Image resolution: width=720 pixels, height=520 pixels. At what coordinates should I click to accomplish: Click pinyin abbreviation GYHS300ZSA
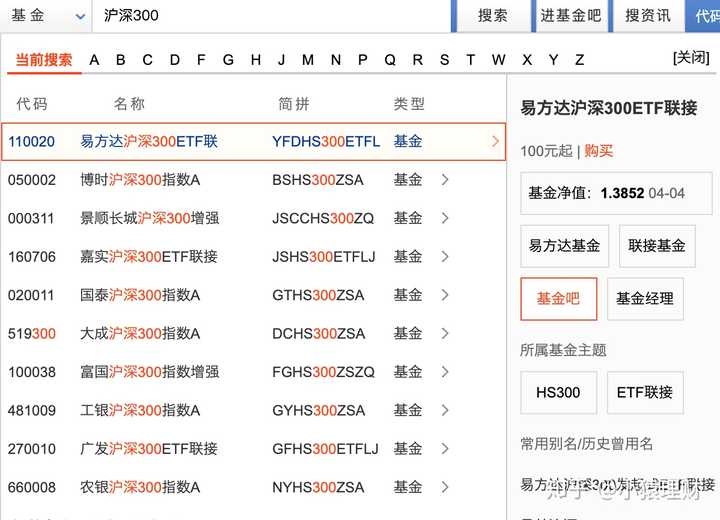318,410
